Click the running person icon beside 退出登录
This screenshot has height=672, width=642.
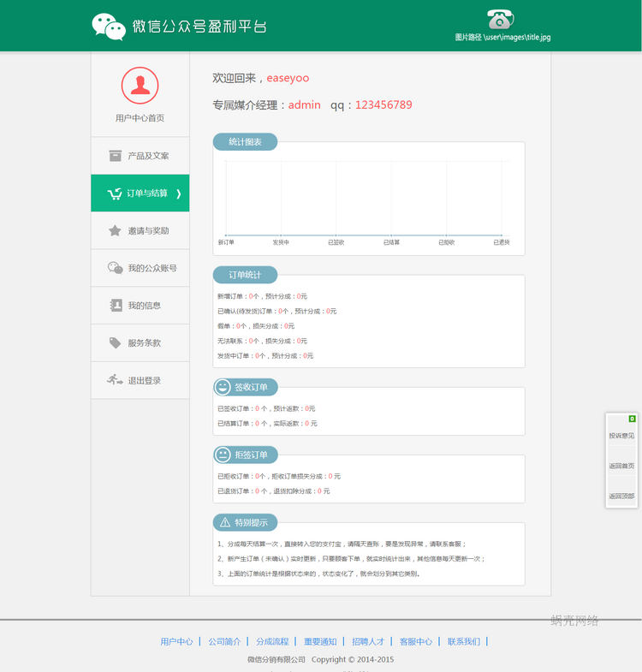point(115,380)
